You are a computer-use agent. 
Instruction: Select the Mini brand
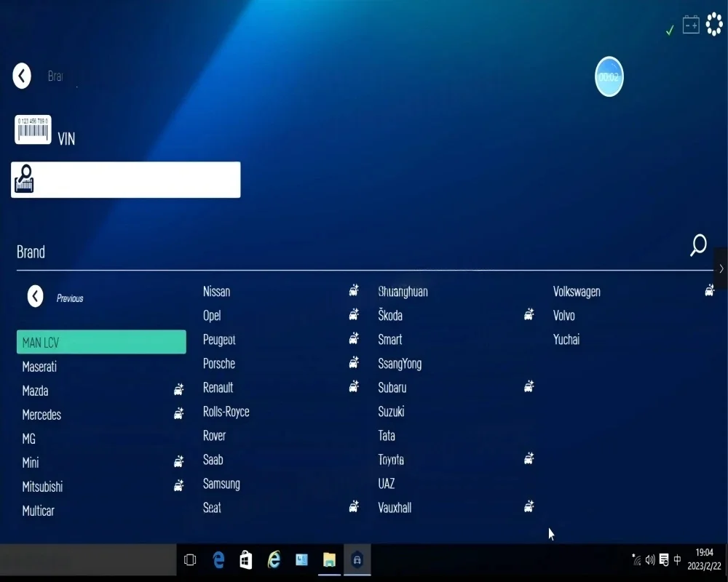(x=31, y=463)
